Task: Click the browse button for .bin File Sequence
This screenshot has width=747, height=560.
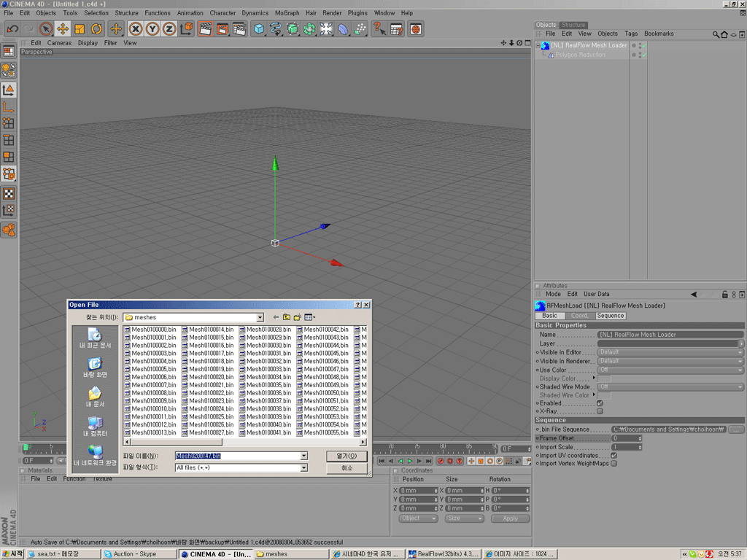Action: (x=737, y=429)
